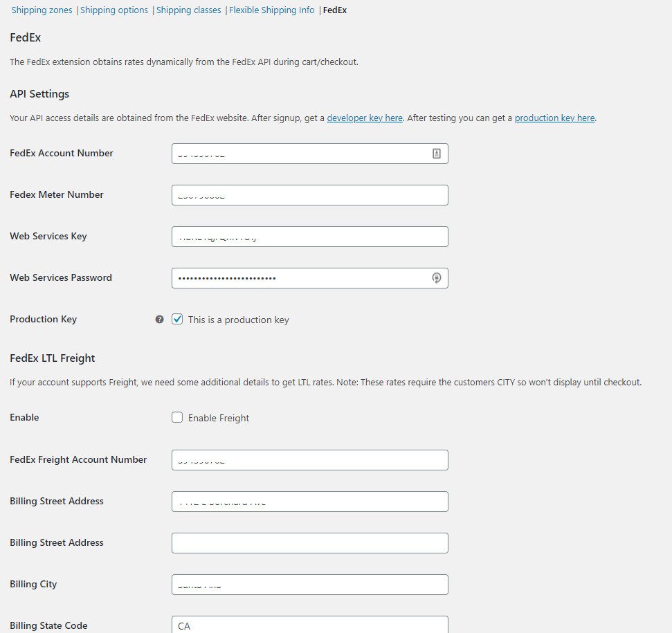Uncheck the This is a production key checkbox
Screen dimensions: 672x633
tap(177, 319)
